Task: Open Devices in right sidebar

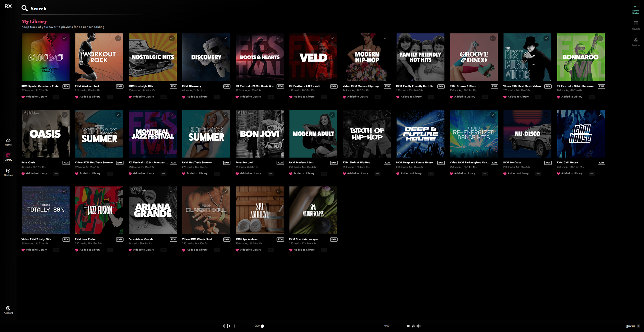Action: 636,42
